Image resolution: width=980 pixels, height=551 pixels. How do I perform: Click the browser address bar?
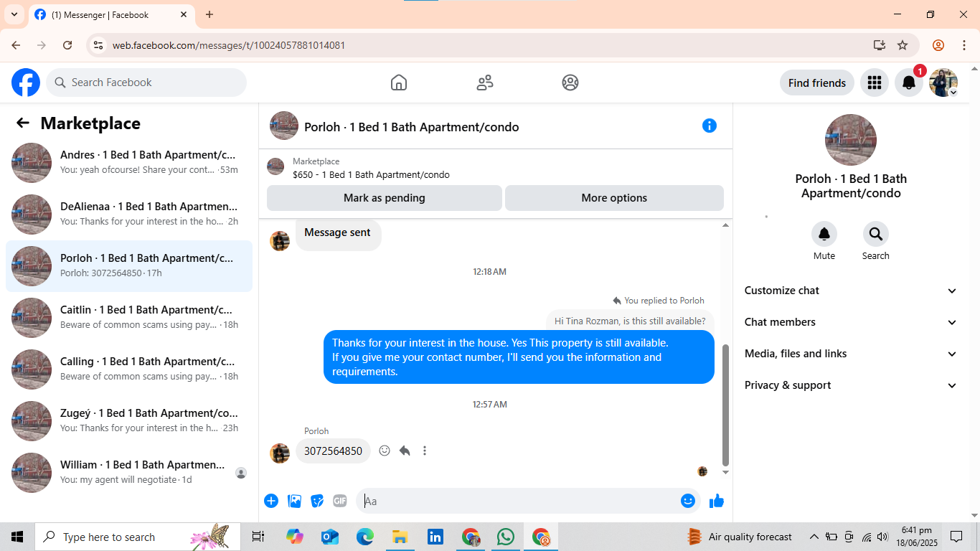click(x=488, y=45)
